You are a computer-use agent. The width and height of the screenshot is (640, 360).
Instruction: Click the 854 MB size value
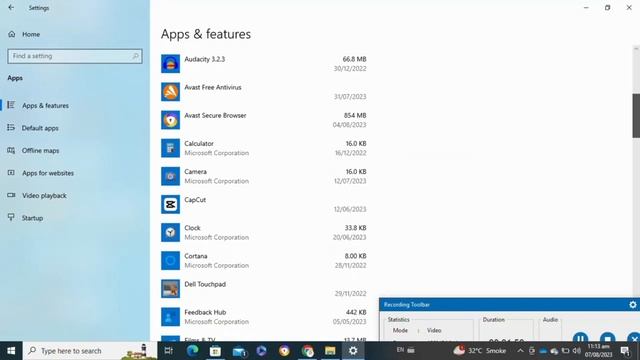(355, 116)
